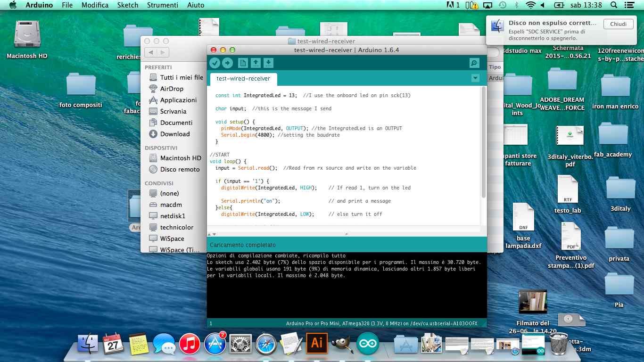Upload the sketch with the arrow button
This screenshot has width=644, height=362.
[x=227, y=63]
